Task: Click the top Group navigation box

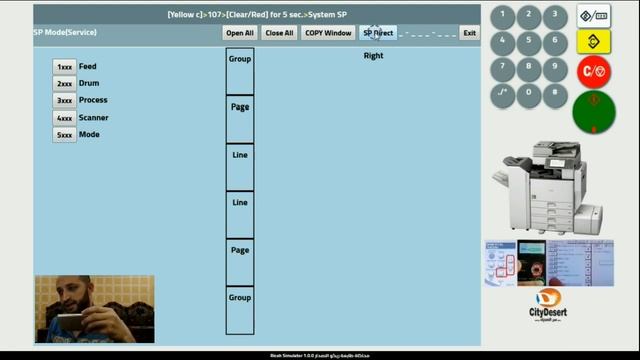Action: coord(240,71)
